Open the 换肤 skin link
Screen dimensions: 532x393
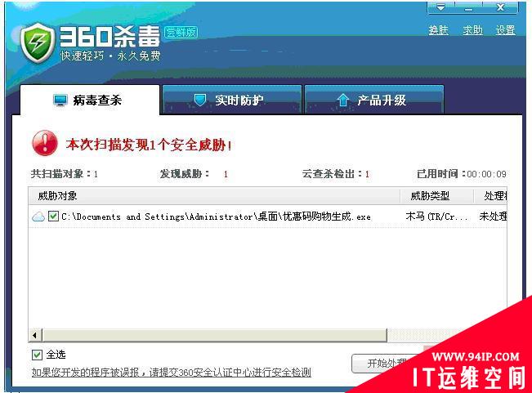point(438,30)
